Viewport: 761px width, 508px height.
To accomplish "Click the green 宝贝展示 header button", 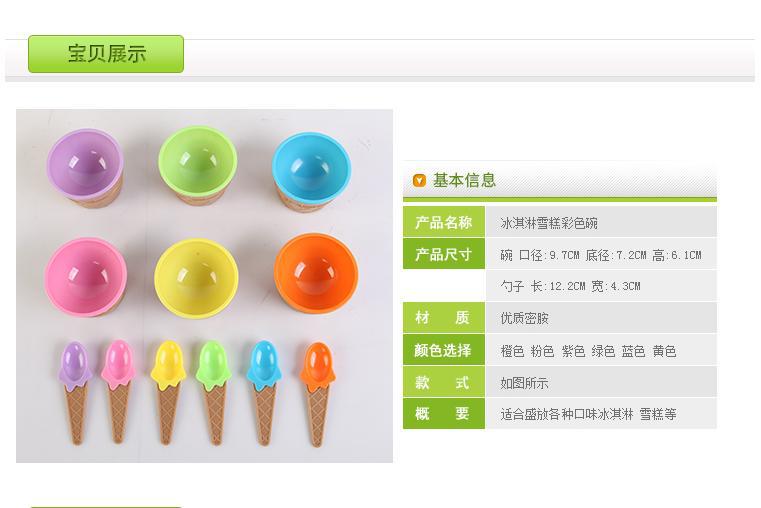I will click(x=106, y=54).
